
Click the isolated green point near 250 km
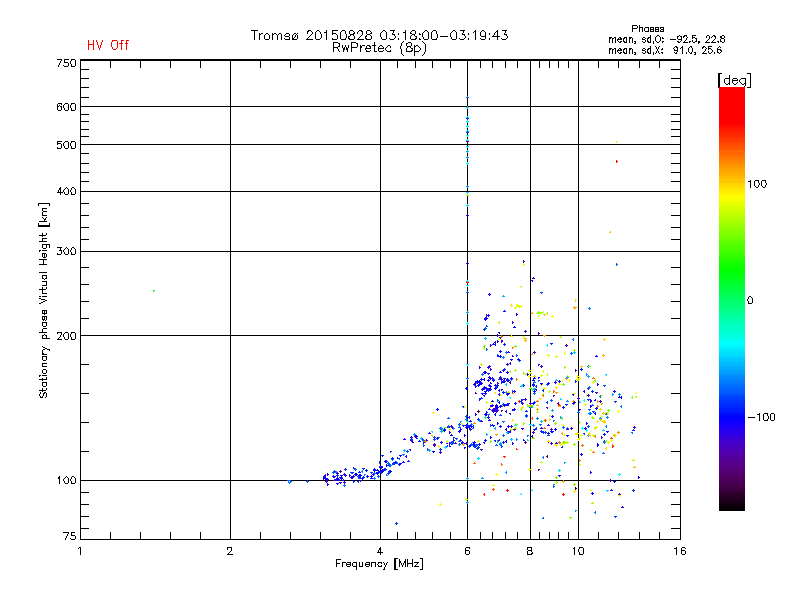pos(154,291)
